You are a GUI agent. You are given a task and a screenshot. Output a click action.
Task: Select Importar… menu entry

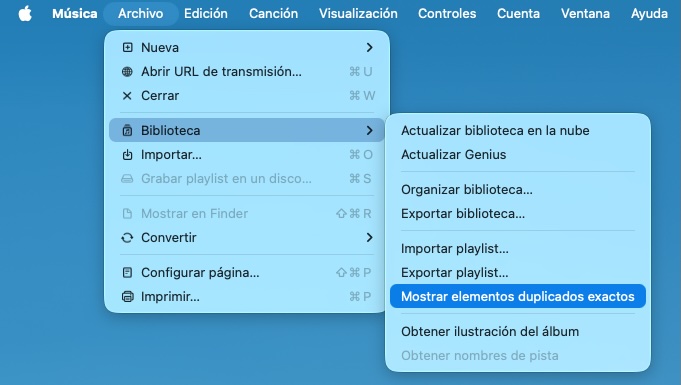pyautogui.click(x=247, y=155)
